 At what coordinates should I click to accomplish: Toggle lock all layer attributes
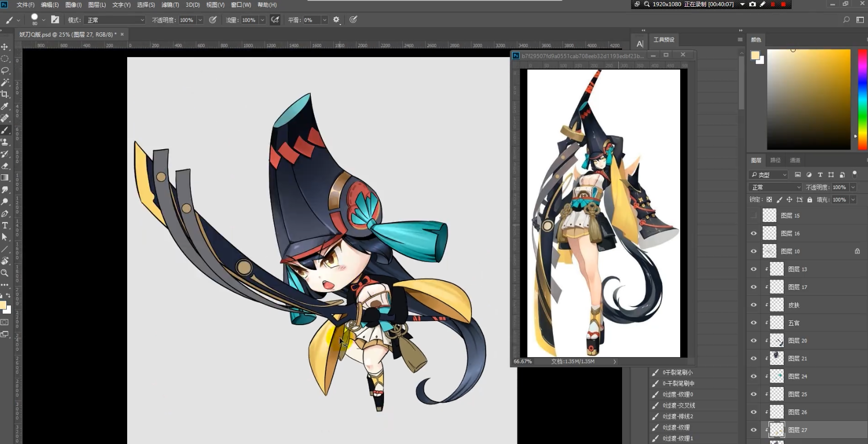pos(809,199)
